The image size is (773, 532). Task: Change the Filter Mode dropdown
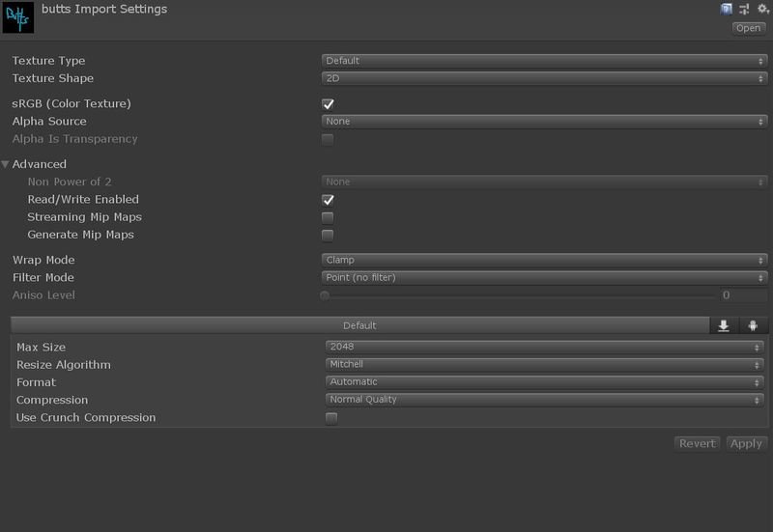pyautogui.click(x=544, y=278)
